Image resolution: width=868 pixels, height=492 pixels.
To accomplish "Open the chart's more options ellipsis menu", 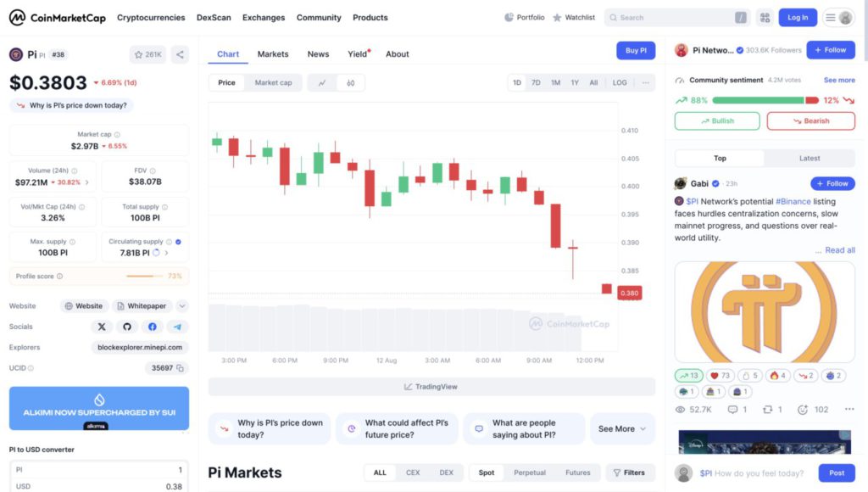I will coord(646,83).
